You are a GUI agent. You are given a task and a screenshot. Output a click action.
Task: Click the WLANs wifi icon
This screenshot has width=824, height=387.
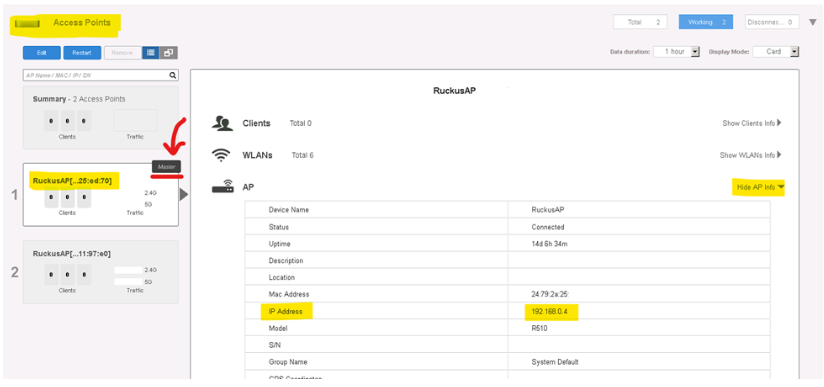tap(221, 155)
